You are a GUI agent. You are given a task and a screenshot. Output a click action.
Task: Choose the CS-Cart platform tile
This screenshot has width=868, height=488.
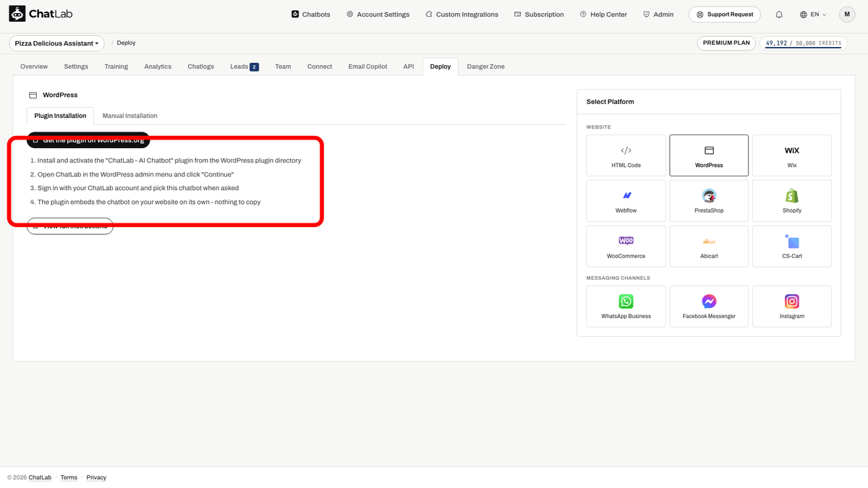tap(792, 247)
